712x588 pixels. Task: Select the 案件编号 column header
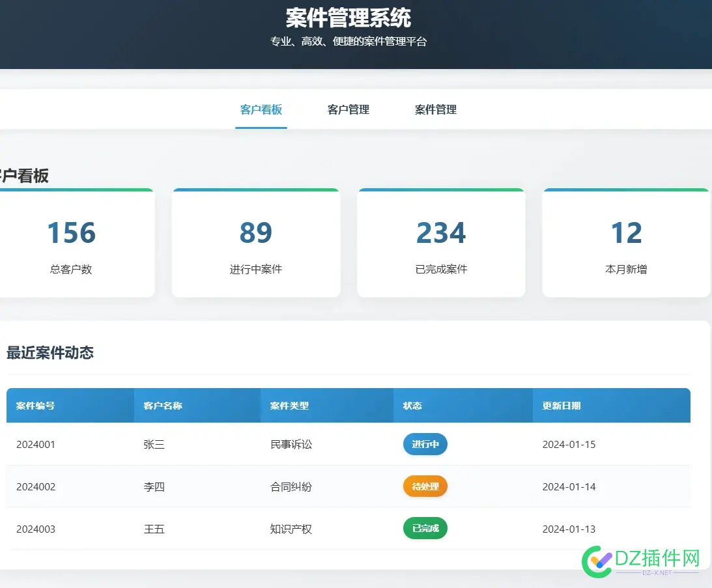[x=35, y=405]
